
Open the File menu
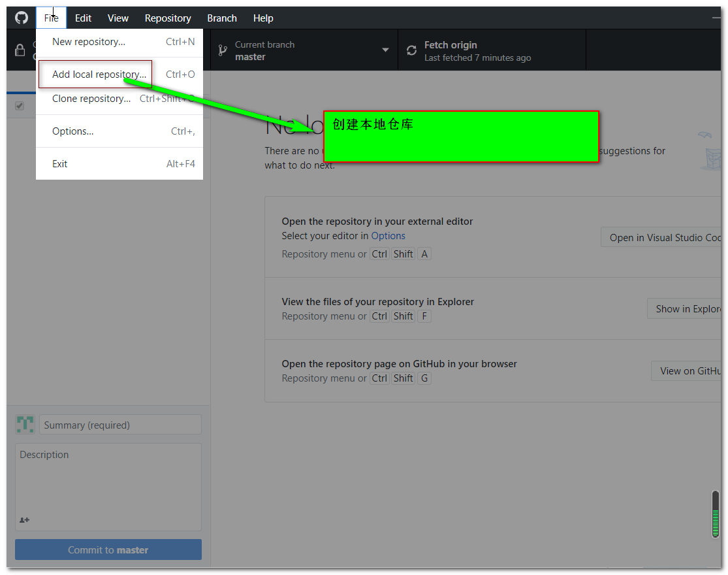51,18
